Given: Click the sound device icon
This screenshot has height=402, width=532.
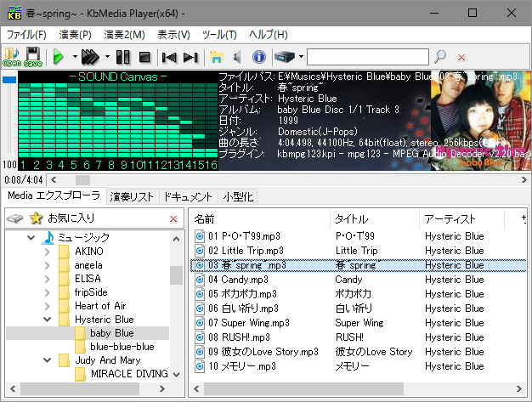Looking at the screenshot, I should [285, 57].
